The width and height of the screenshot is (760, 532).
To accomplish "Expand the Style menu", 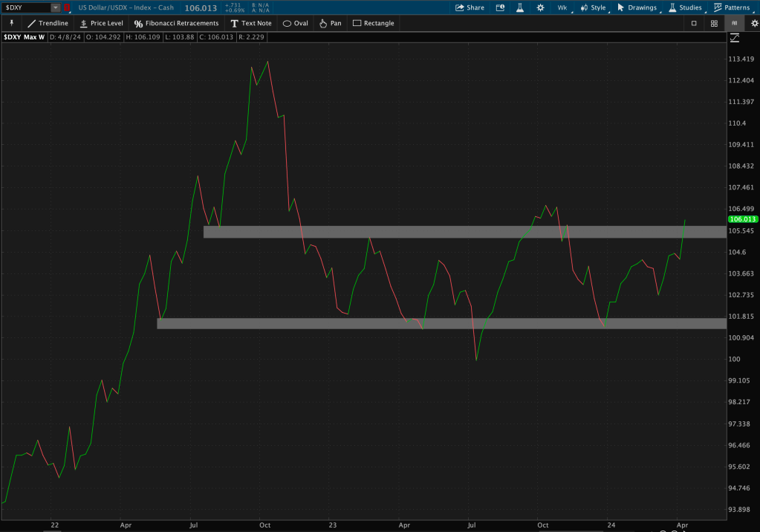I will (593, 7).
